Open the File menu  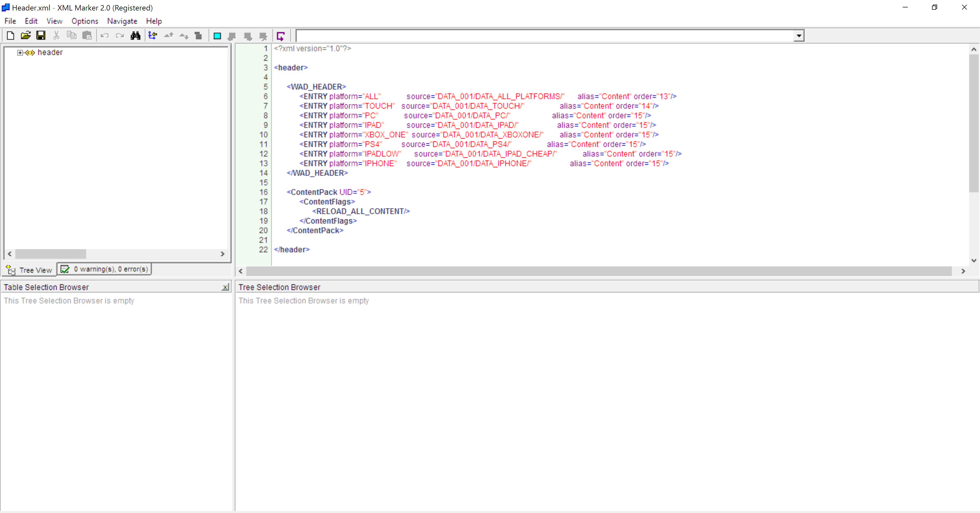click(10, 21)
